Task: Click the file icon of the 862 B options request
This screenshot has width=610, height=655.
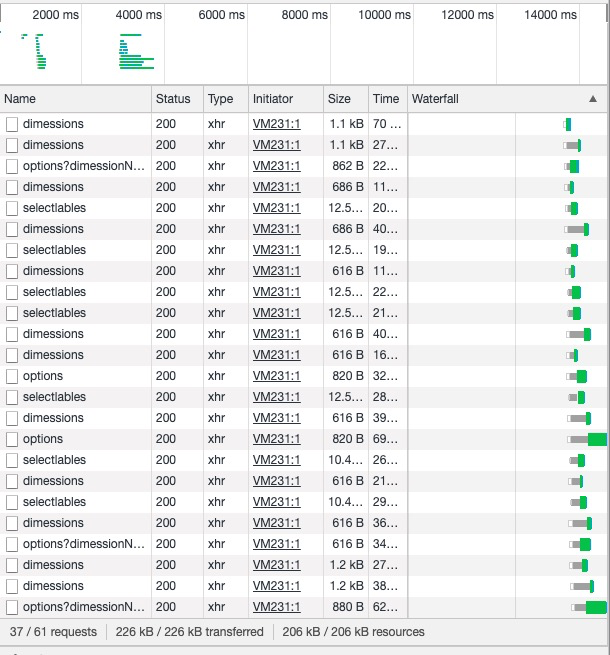Action: [x=12, y=166]
